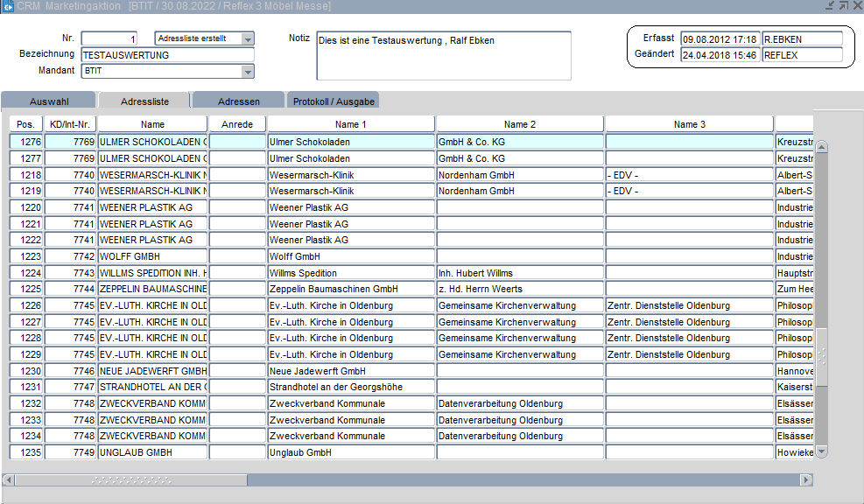Click the CRM window icon in title bar

pos(7,6)
